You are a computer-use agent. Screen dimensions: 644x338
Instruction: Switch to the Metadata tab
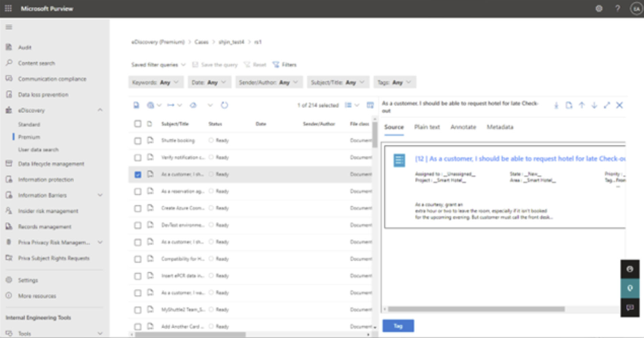[500, 127]
